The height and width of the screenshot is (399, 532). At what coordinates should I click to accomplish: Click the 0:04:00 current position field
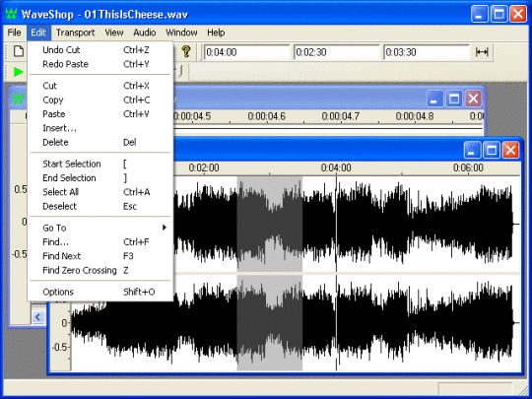(x=246, y=52)
